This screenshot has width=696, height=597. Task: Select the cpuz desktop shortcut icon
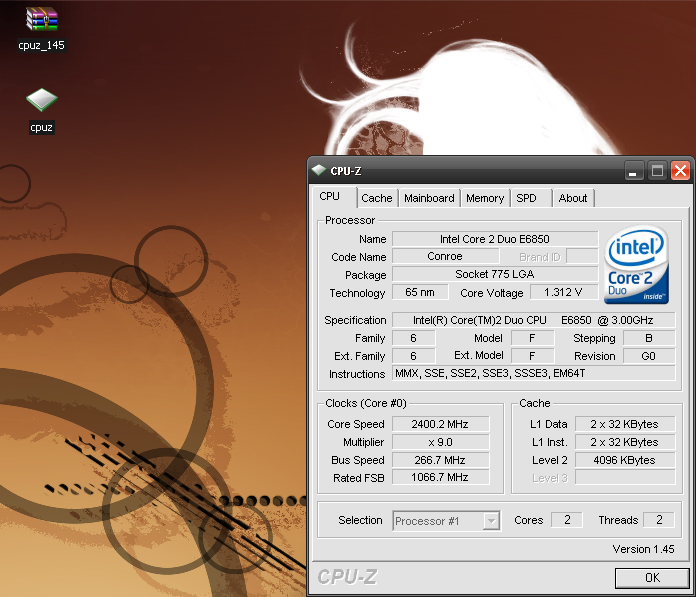click(41, 101)
